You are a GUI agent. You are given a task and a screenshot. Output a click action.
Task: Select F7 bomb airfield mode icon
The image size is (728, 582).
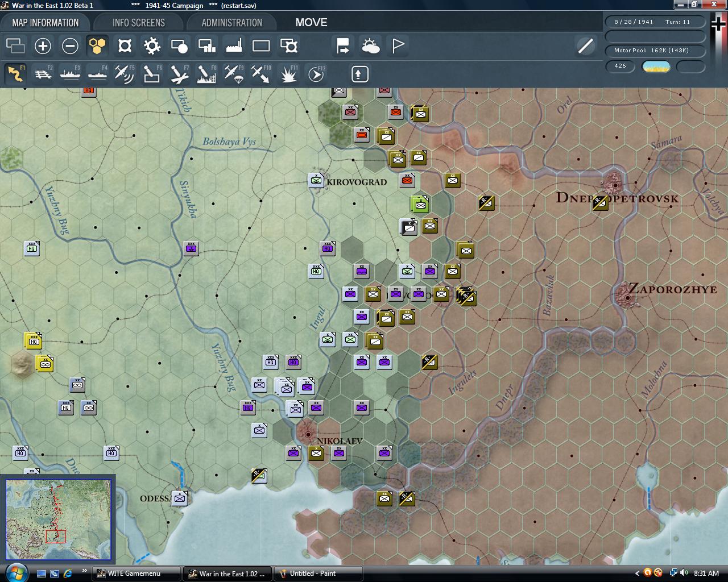[179, 74]
